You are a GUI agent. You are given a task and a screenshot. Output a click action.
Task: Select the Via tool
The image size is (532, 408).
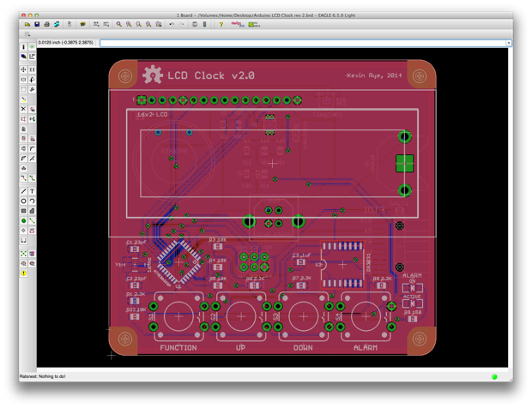click(x=23, y=220)
